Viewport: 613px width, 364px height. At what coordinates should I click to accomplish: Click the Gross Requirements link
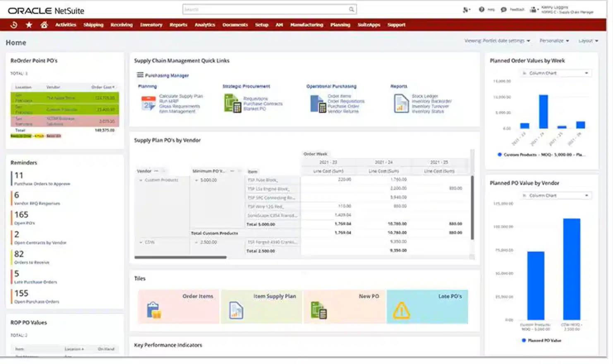pos(180,106)
